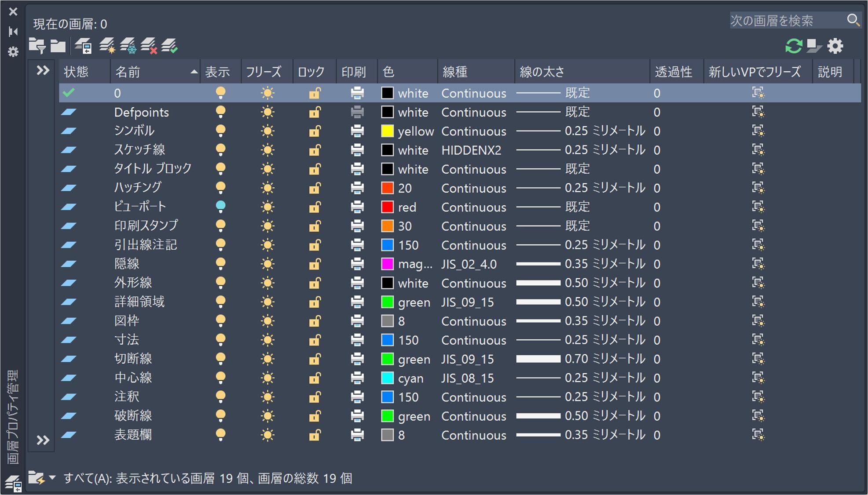868x495 pixels.
Task: Create a new group filter
Action: click(58, 46)
